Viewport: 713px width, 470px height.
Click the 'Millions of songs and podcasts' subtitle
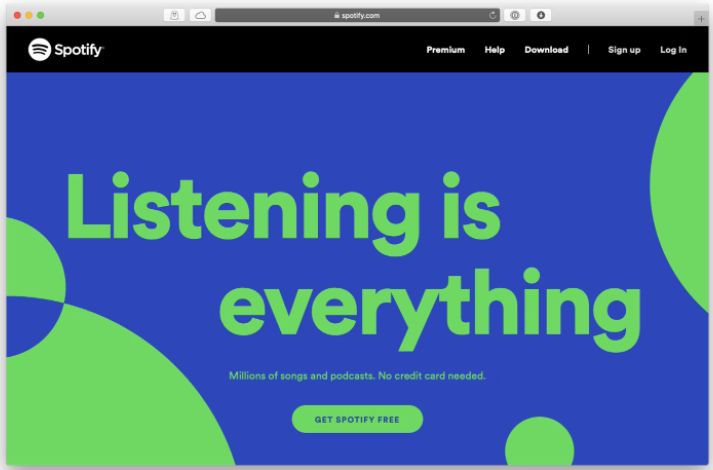tap(357, 376)
